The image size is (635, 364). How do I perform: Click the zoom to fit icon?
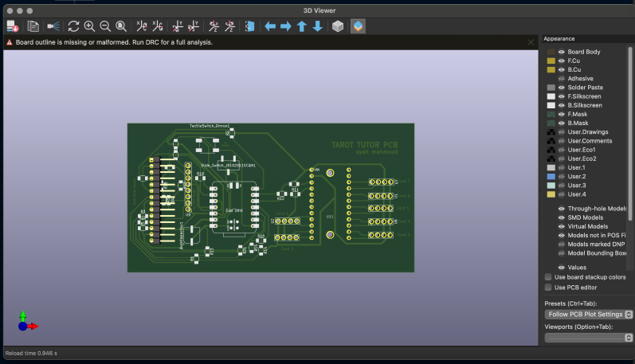point(120,26)
